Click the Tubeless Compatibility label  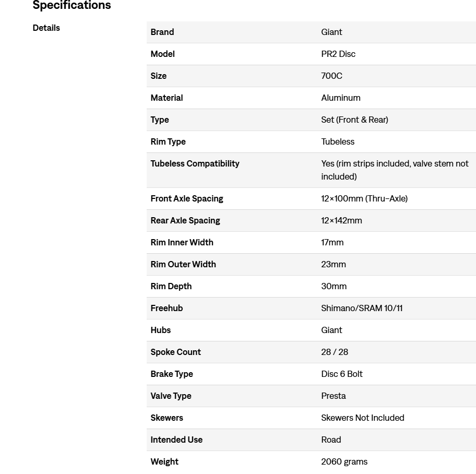click(x=195, y=164)
